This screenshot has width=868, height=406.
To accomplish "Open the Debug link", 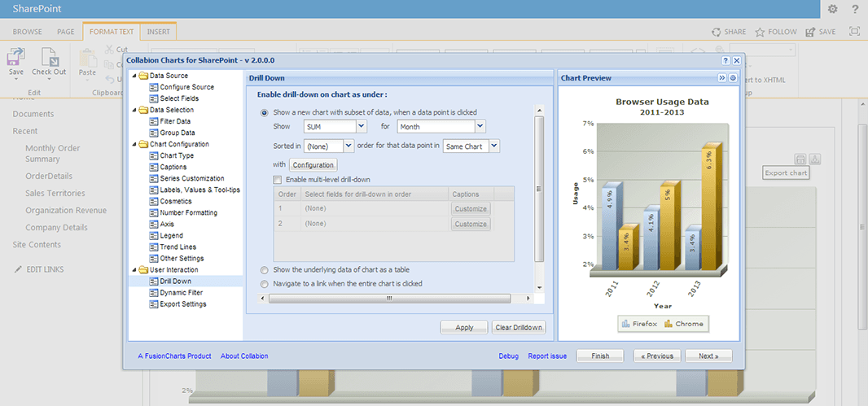I will point(509,356).
